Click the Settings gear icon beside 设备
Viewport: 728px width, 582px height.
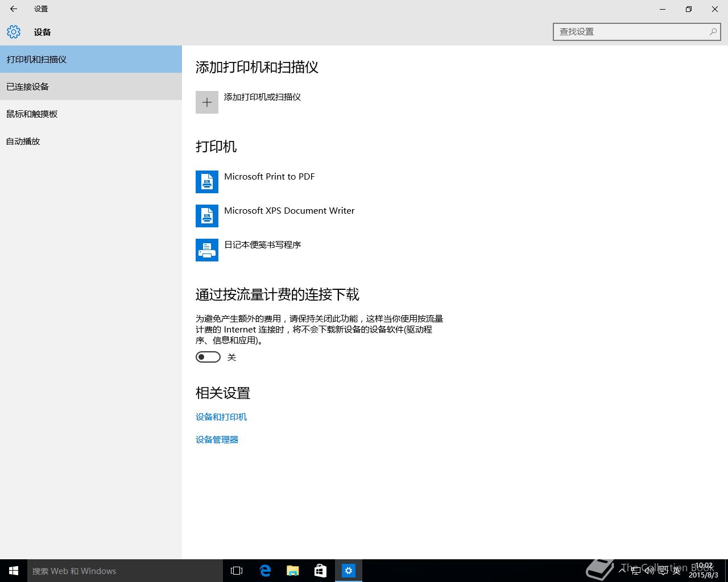(14, 32)
